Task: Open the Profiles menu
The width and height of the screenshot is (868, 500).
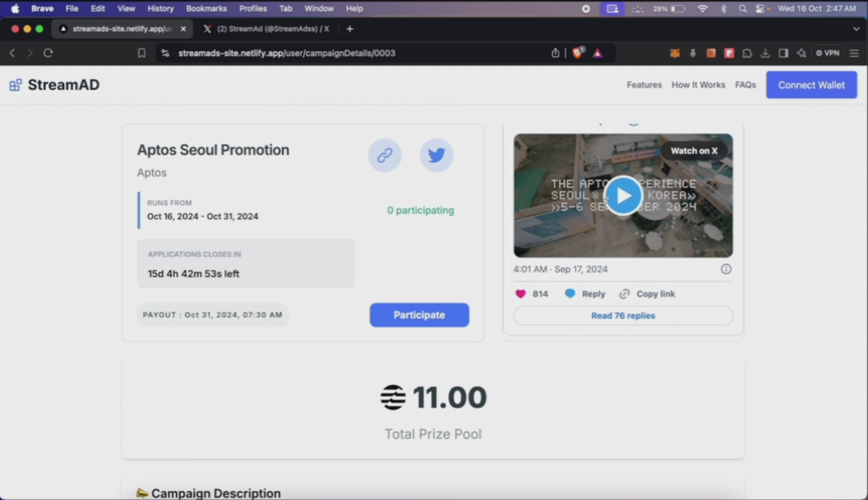Action: point(253,9)
